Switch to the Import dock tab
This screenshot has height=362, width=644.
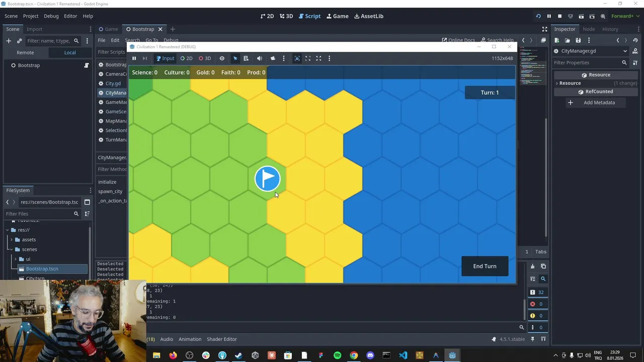(x=34, y=29)
